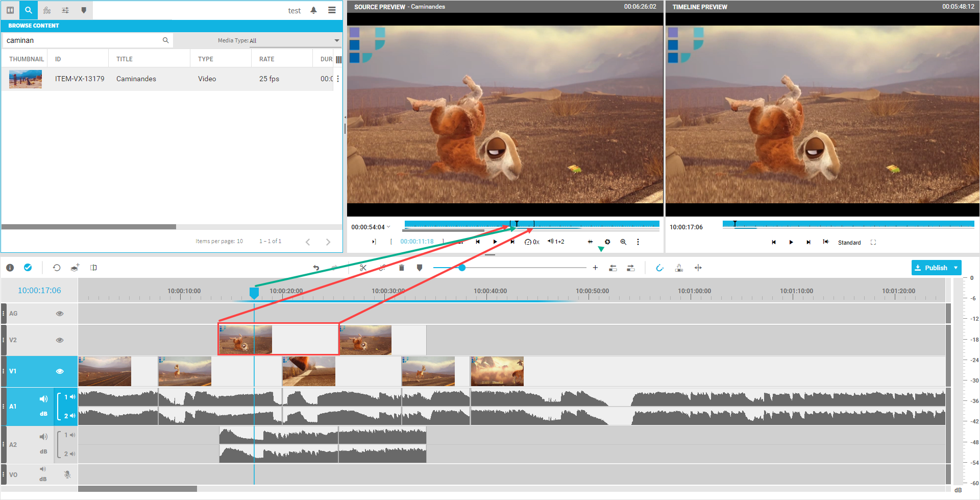Image resolution: width=980 pixels, height=500 pixels.
Task: Click the search tab icon in browse panel
Action: click(29, 10)
